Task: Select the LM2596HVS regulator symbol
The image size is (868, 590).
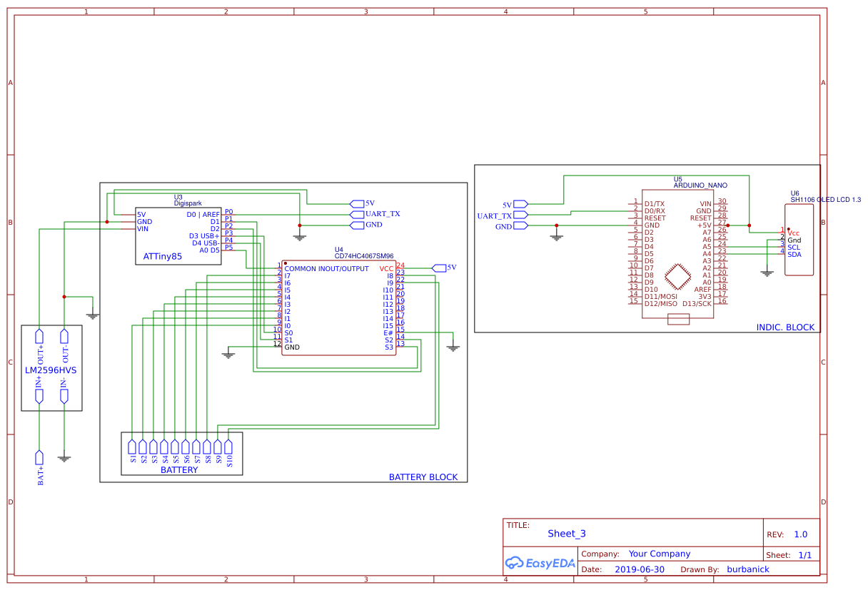Action: (x=51, y=370)
